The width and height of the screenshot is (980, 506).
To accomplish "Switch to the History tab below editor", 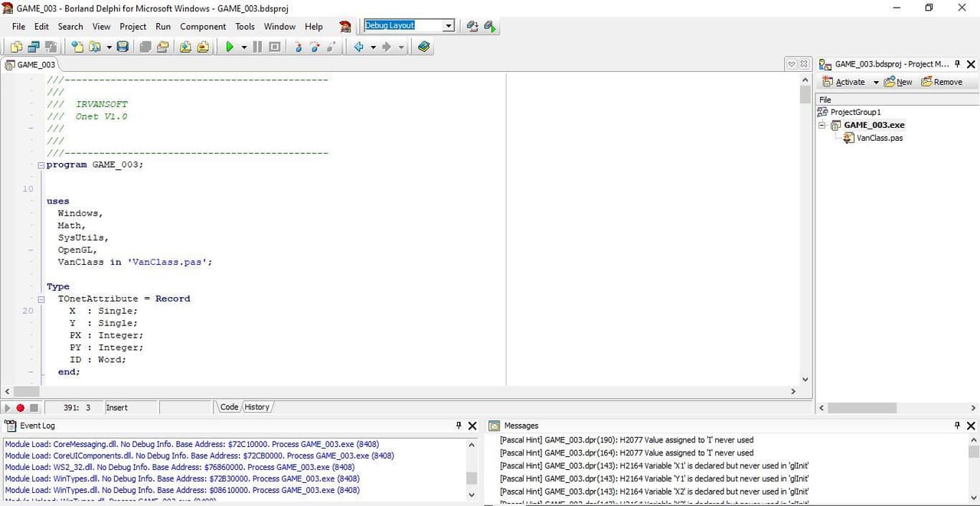I will point(257,407).
